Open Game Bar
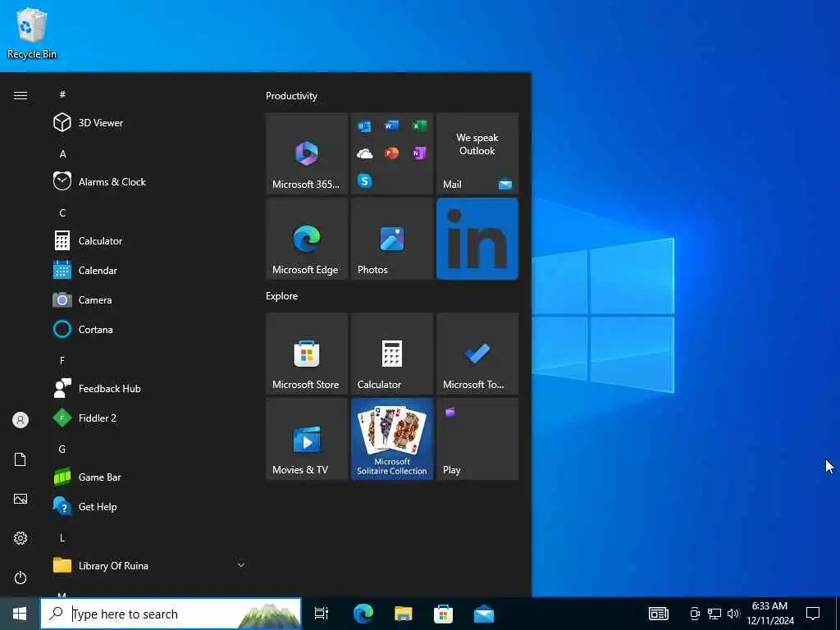This screenshot has width=840, height=630. 148,477
